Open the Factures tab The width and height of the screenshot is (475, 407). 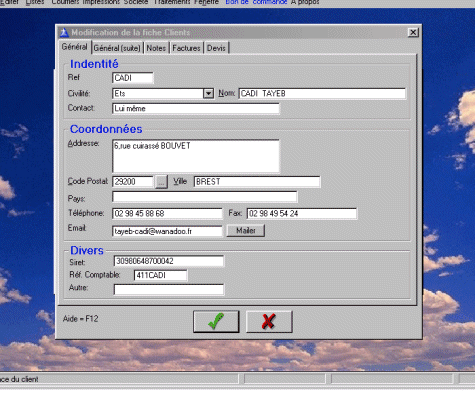tap(186, 48)
